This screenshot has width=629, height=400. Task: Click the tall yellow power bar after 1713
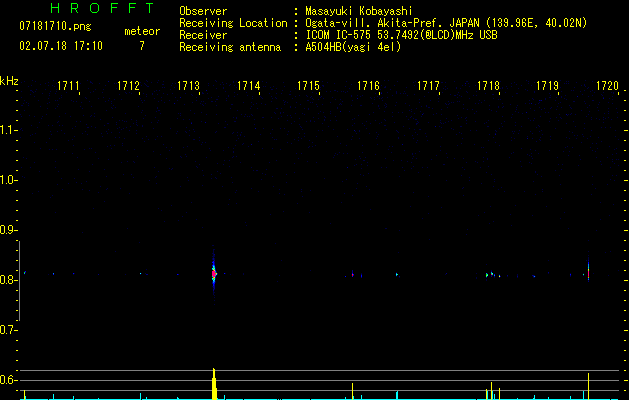pyautogui.click(x=214, y=384)
